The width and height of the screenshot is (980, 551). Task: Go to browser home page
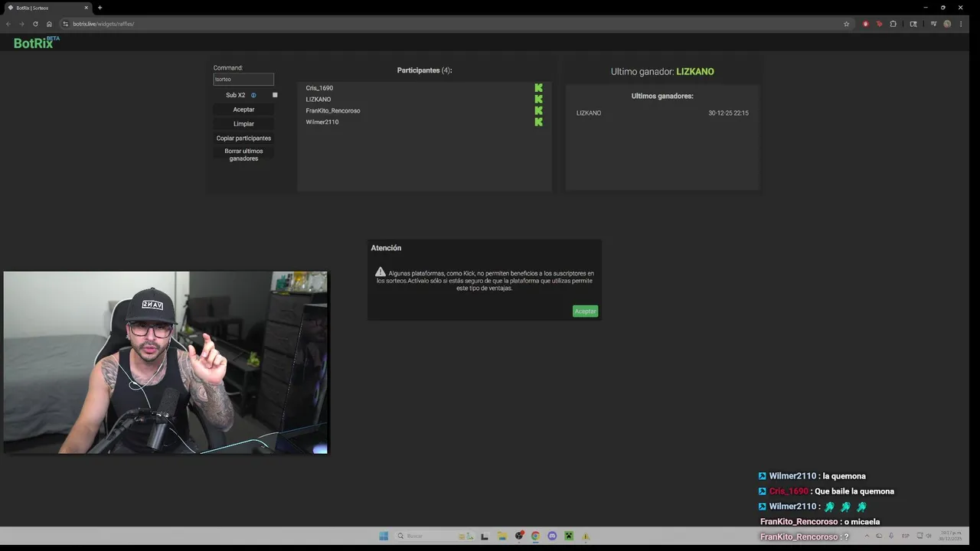[x=49, y=24]
